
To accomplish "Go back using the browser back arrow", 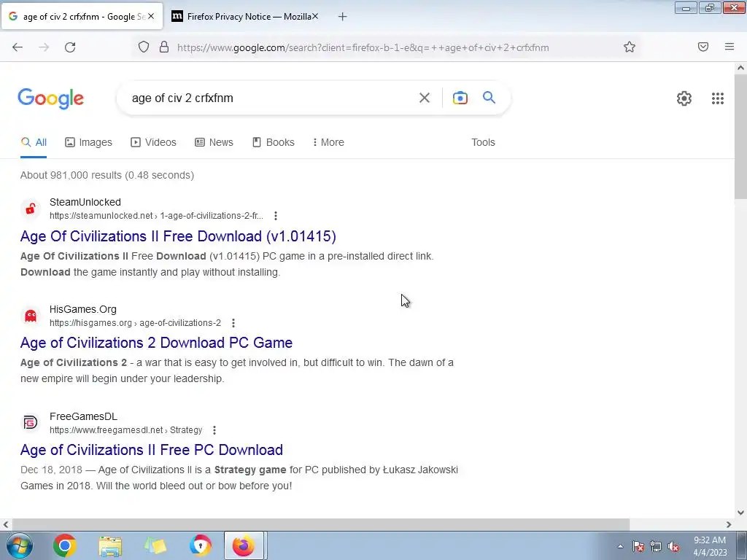I will pyautogui.click(x=18, y=47).
